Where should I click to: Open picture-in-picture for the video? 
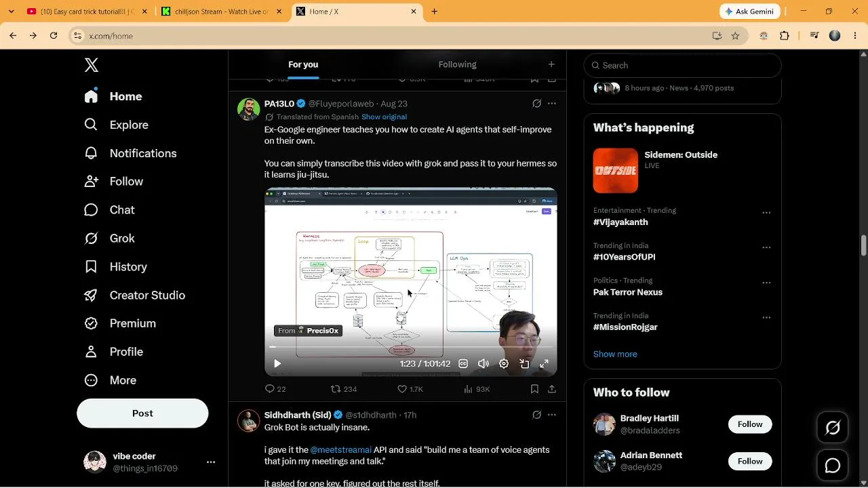point(524,364)
